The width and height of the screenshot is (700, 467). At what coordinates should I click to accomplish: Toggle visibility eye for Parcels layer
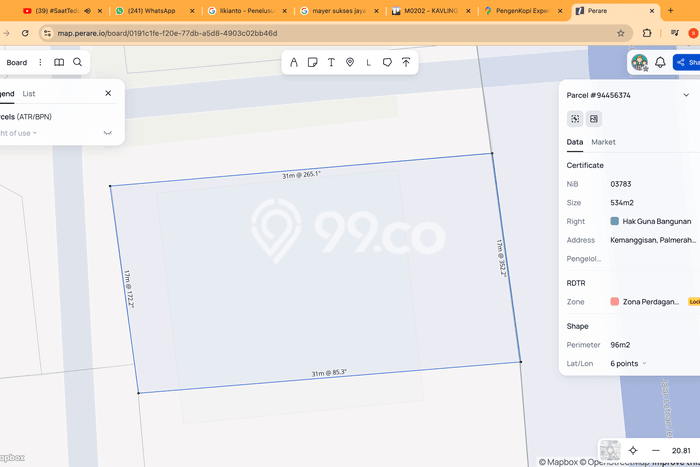[108, 133]
